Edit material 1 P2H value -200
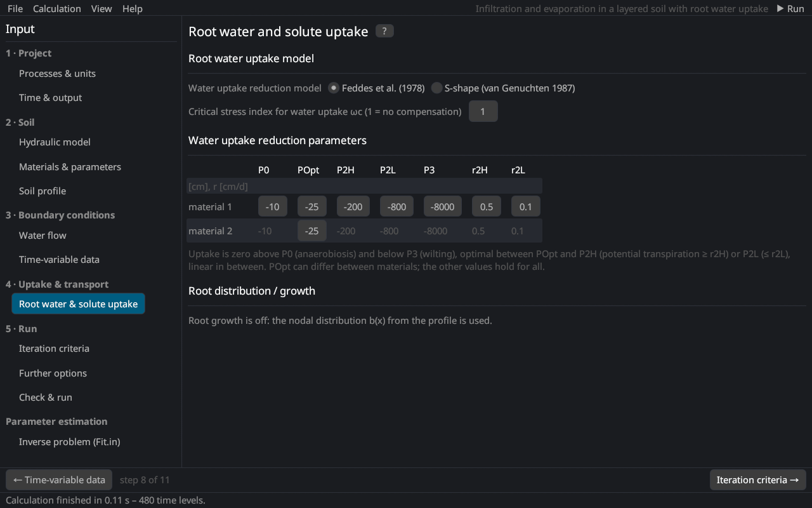 pos(353,207)
